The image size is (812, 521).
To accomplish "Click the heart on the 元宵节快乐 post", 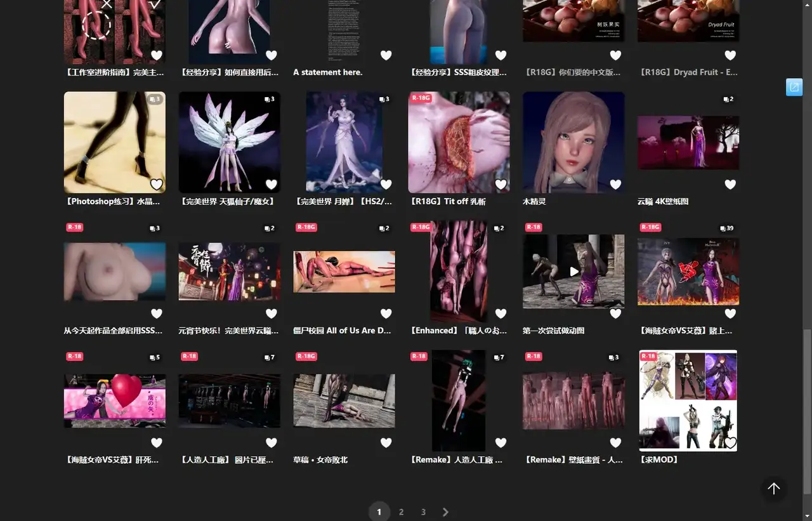I will [x=272, y=313].
